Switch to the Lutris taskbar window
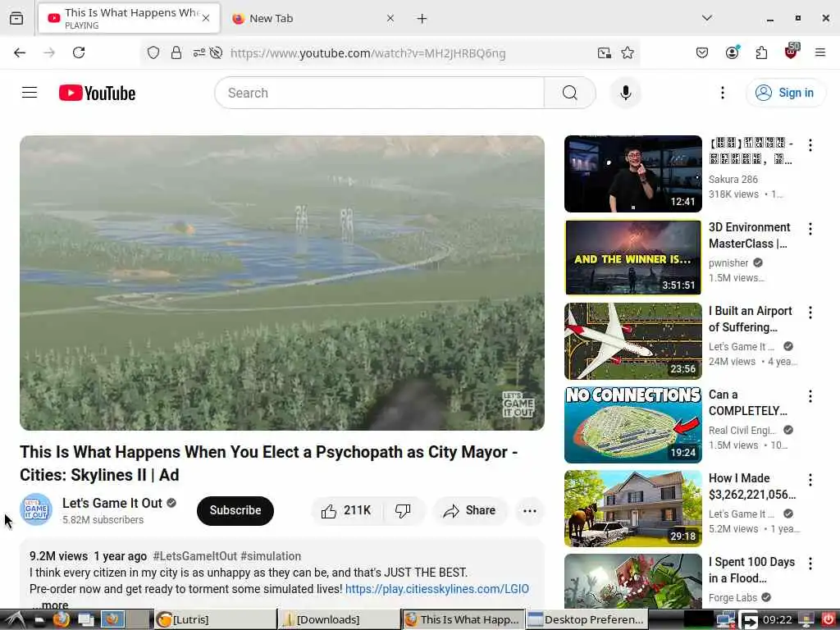 point(216,620)
